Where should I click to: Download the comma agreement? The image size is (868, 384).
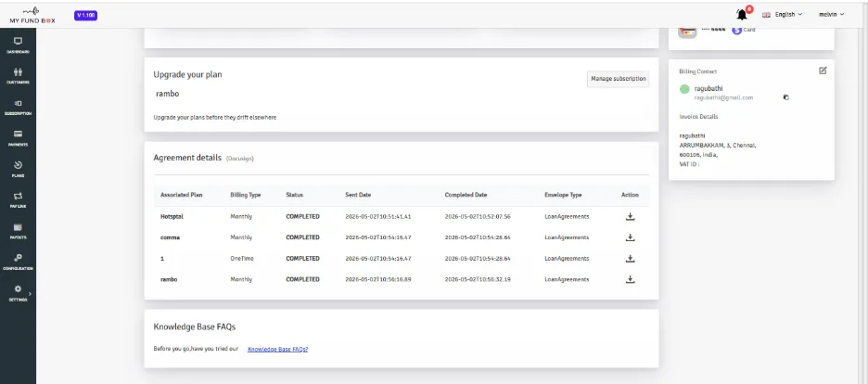point(630,237)
